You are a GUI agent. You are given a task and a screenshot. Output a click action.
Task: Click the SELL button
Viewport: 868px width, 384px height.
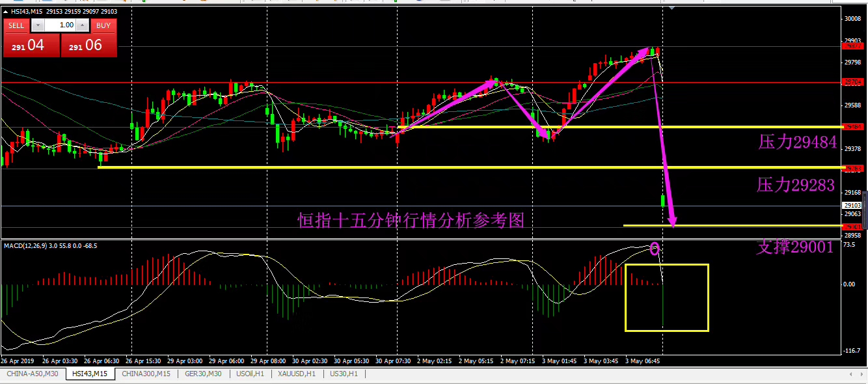coord(16,25)
